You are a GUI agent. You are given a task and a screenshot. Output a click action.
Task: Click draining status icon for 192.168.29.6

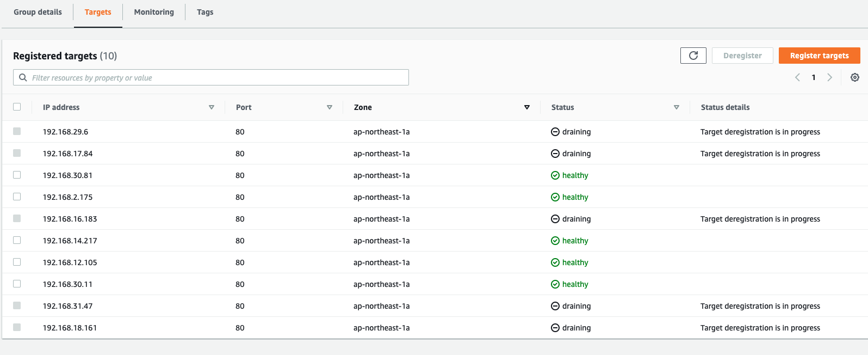(x=555, y=132)
